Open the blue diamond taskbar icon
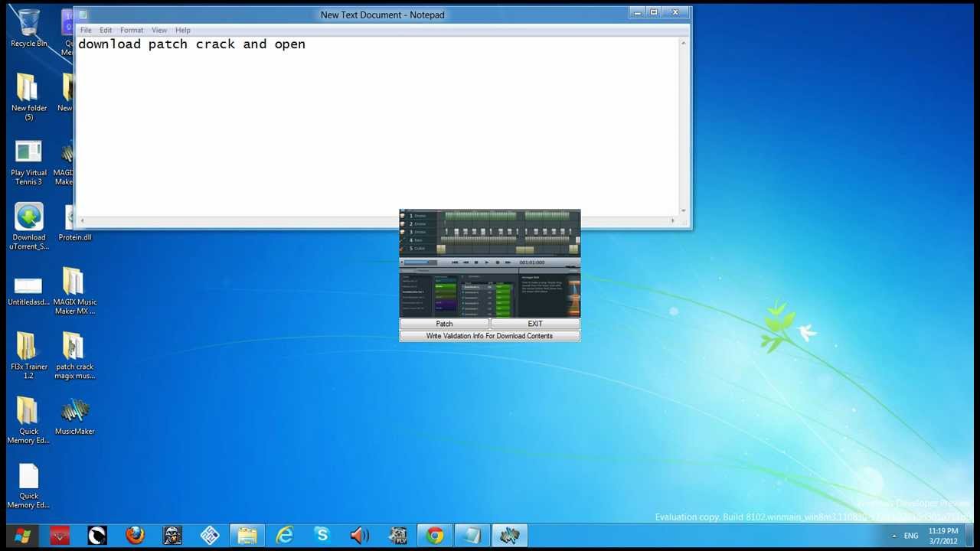Viewport: 980px width, 551px height. 210,536
